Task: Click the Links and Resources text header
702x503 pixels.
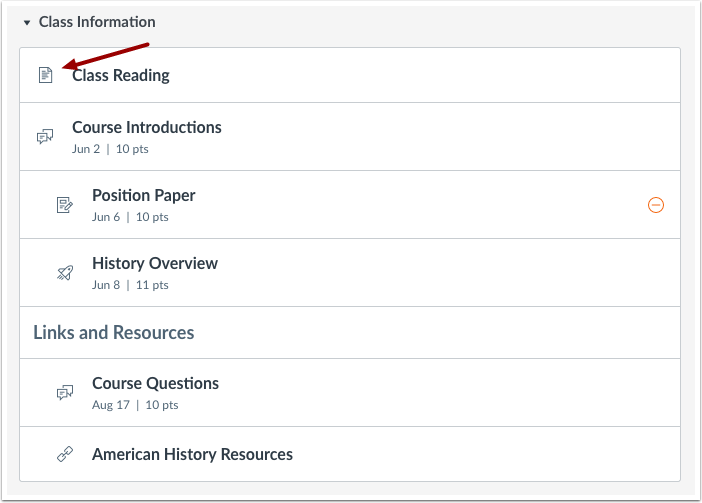Action: click(x=114, y=332)
